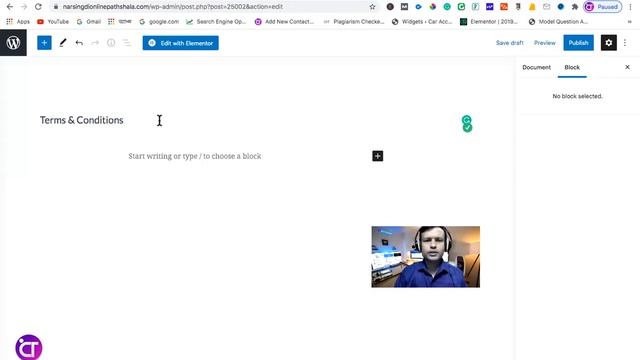Click the WordPress logo to exit editor
Viewport: 640px width, 360px height.
click(13, 42)
